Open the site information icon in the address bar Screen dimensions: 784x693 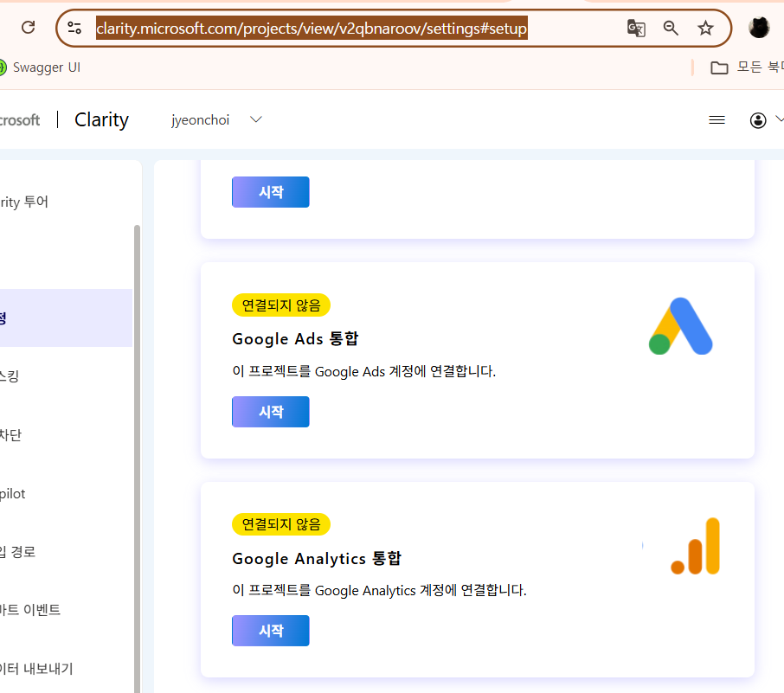click(x=74, y=28)
